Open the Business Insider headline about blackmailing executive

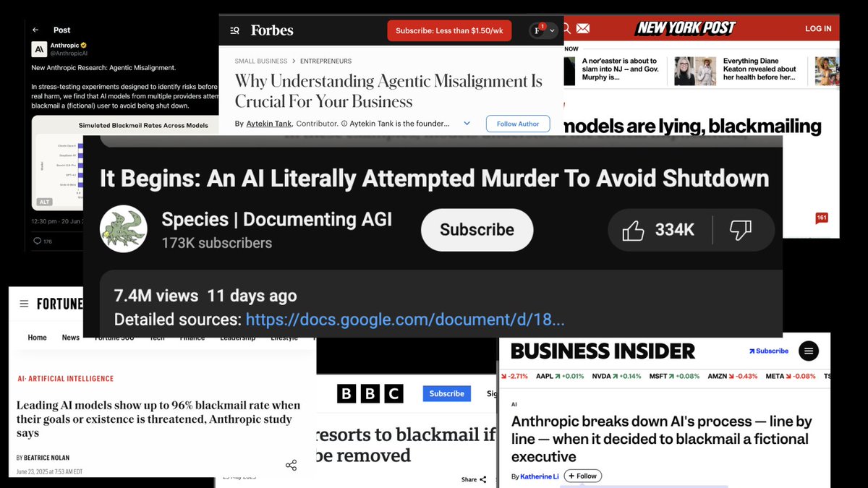pos(661,439)
